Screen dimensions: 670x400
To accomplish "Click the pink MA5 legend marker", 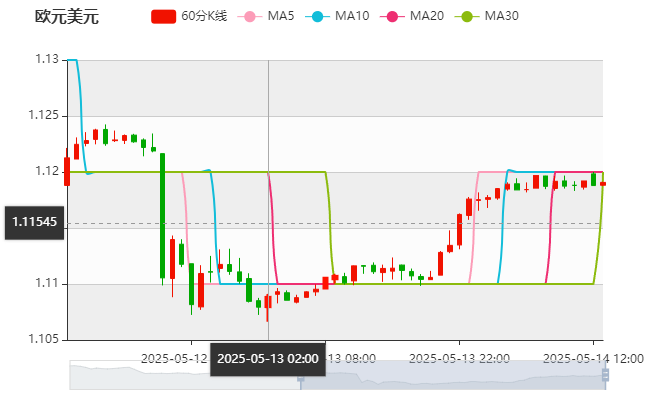I will pos(250,17).
